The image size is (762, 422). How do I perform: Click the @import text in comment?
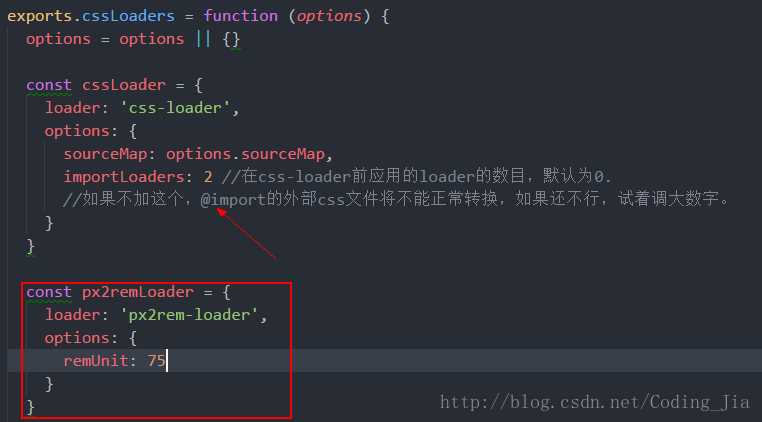click(x=233, y=200)
